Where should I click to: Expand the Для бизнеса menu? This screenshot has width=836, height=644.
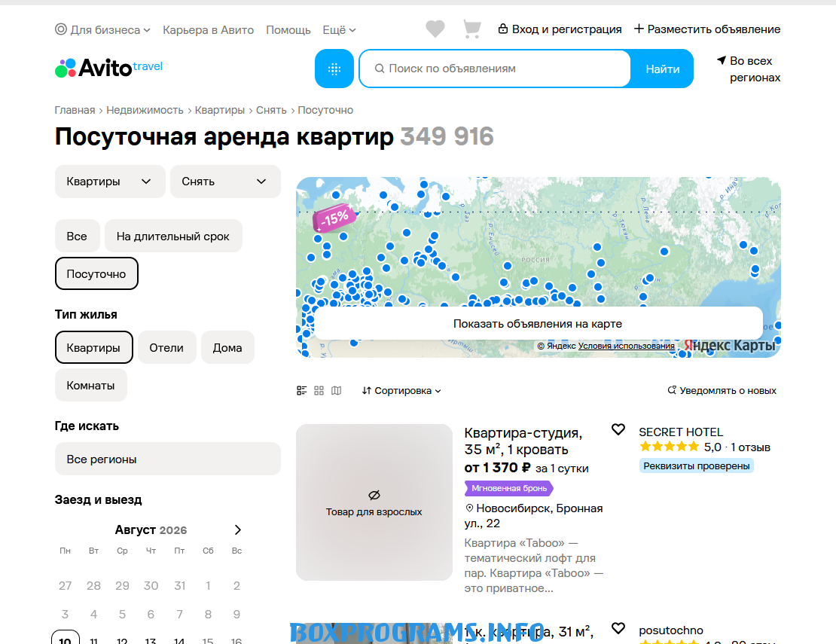click(x=103, y=30)
